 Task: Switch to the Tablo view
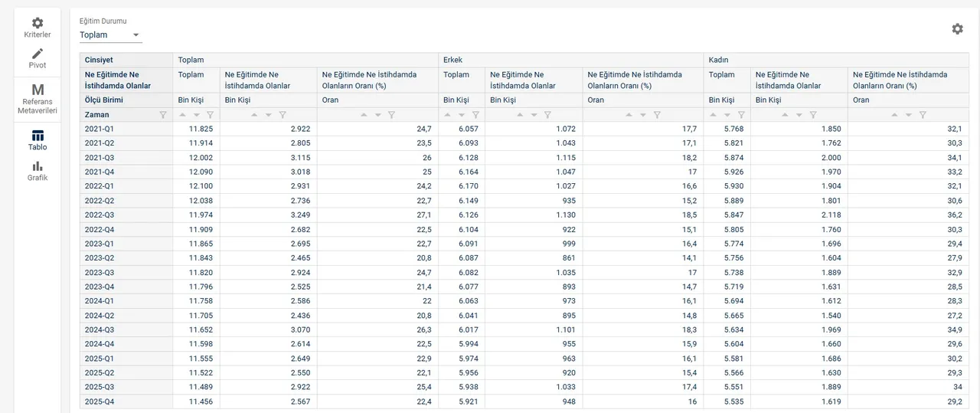37,140
